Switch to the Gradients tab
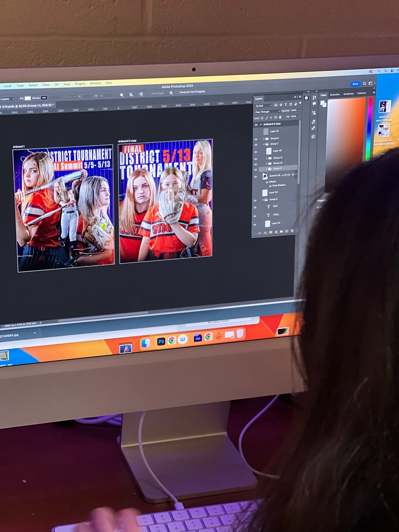This screenshot has height=532, width=399. pos(348,94)
